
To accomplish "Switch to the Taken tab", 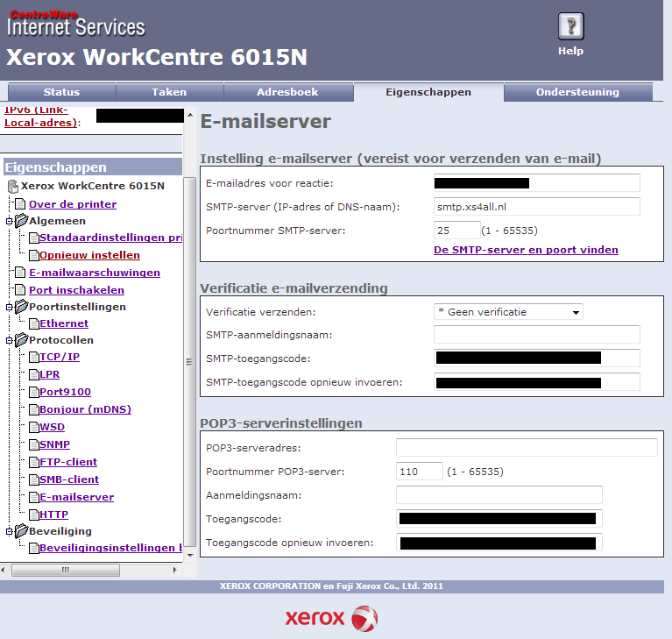I will [169, 92].
